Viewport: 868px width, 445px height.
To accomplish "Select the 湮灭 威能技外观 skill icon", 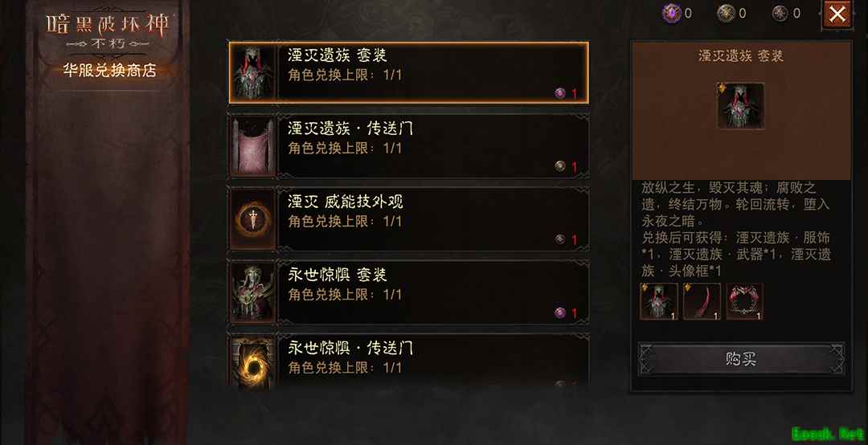I will pyautogui.click(x=252, y=220).
